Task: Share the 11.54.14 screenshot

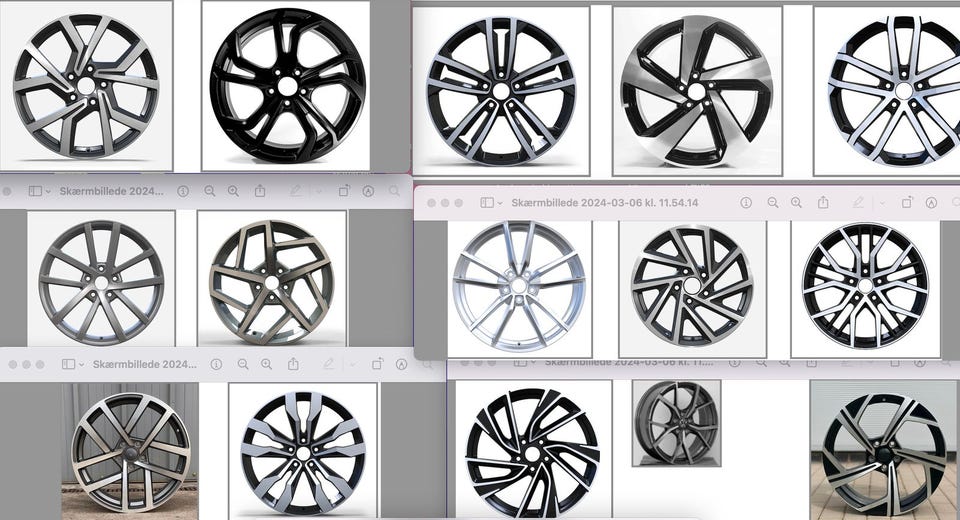Action: (823, 202)
